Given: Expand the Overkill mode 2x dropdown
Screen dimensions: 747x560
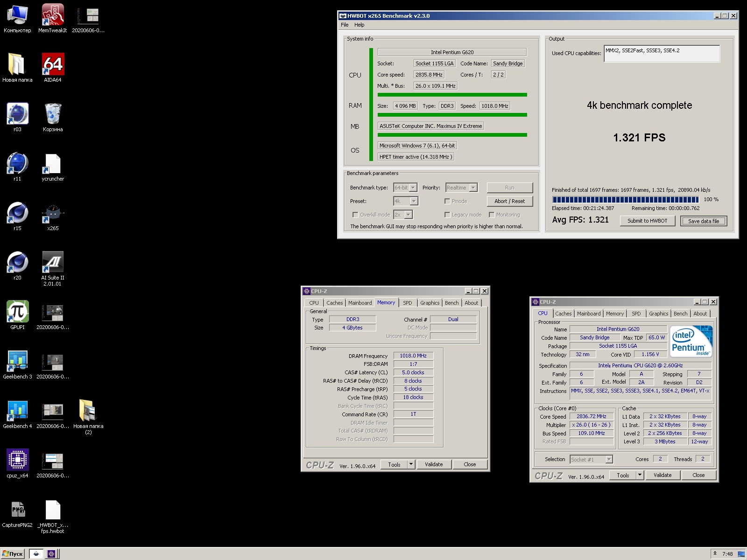Looking at the screenshot, I should [x=409, y=215].
